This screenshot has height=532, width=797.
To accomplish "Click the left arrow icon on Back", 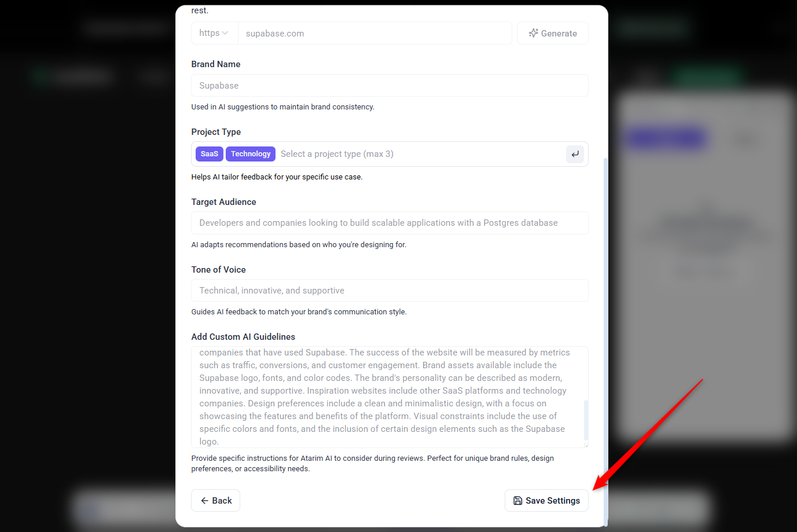I will pos(204,501).
